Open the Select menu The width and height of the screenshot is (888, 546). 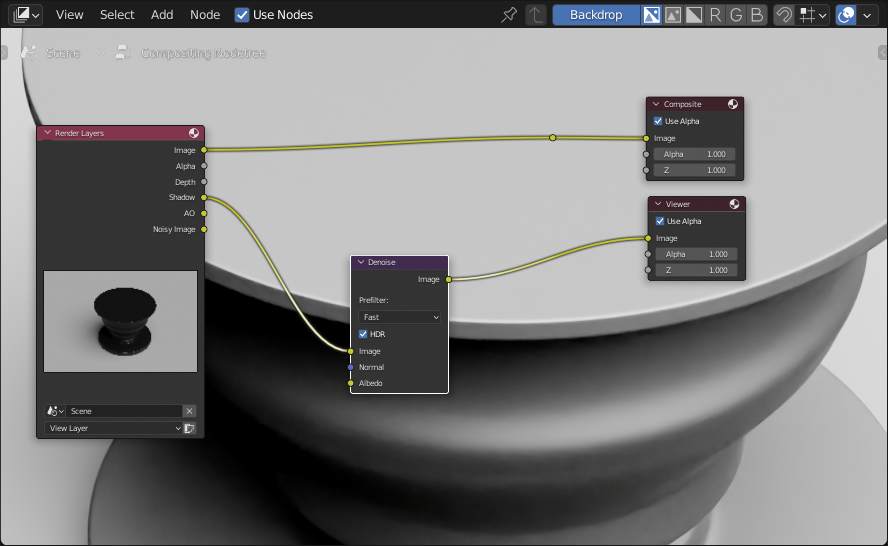[117, 15]
